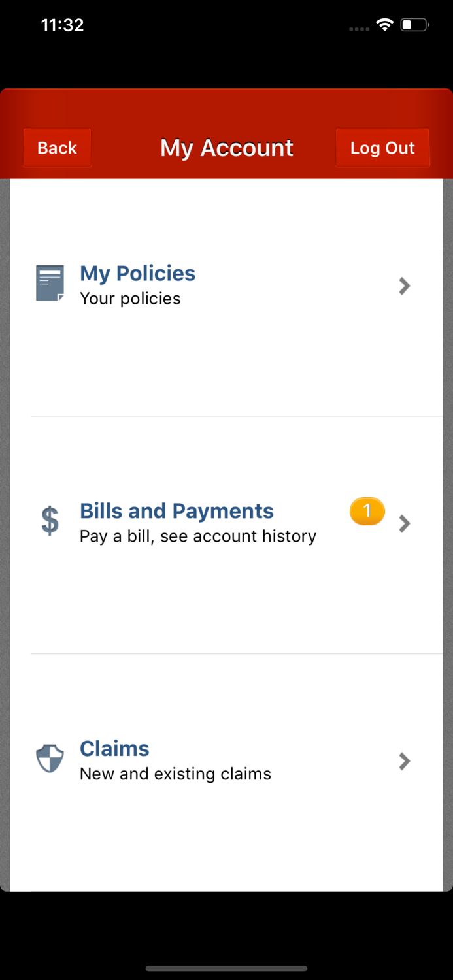The image size is (453, 980).
Task: Open the My Policies heading link
Action: pyautogui.click(x=137, y=273)
